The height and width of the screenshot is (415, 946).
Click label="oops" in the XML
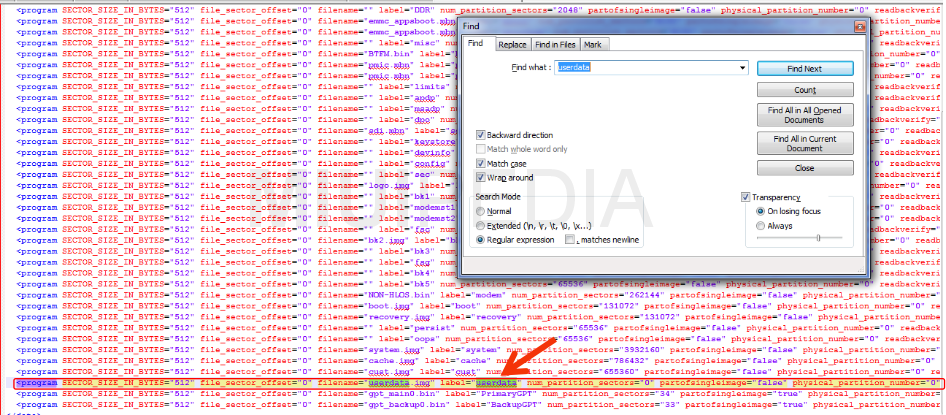coord(410,339)
